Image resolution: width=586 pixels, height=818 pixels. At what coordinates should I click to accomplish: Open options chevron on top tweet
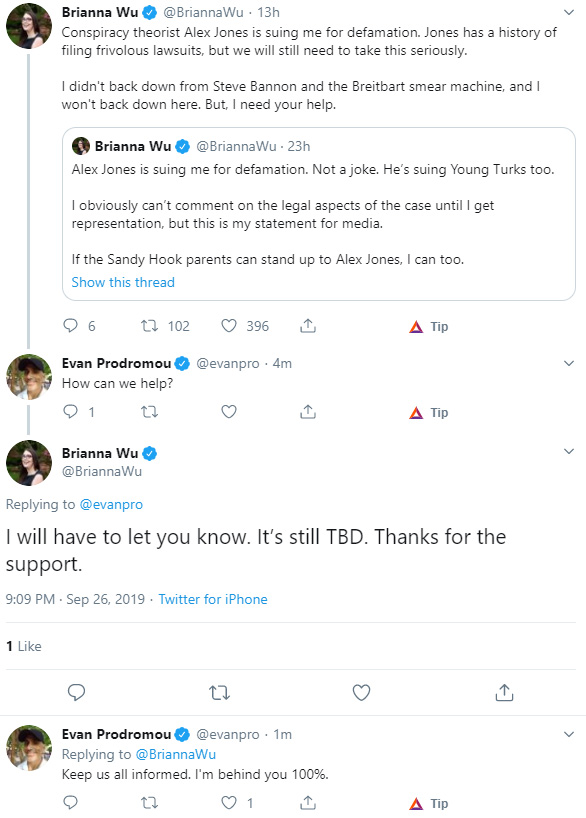pos(569,12)
